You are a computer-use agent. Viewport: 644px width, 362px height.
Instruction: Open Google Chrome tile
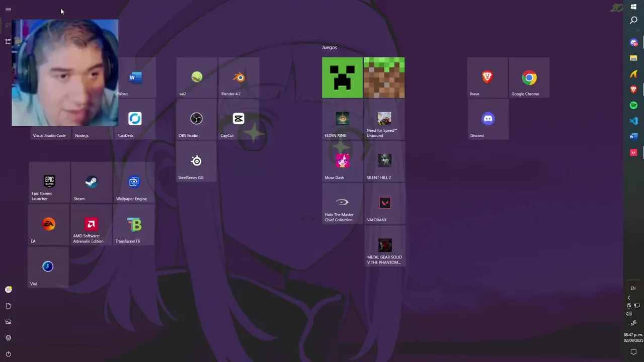[529, 77]
